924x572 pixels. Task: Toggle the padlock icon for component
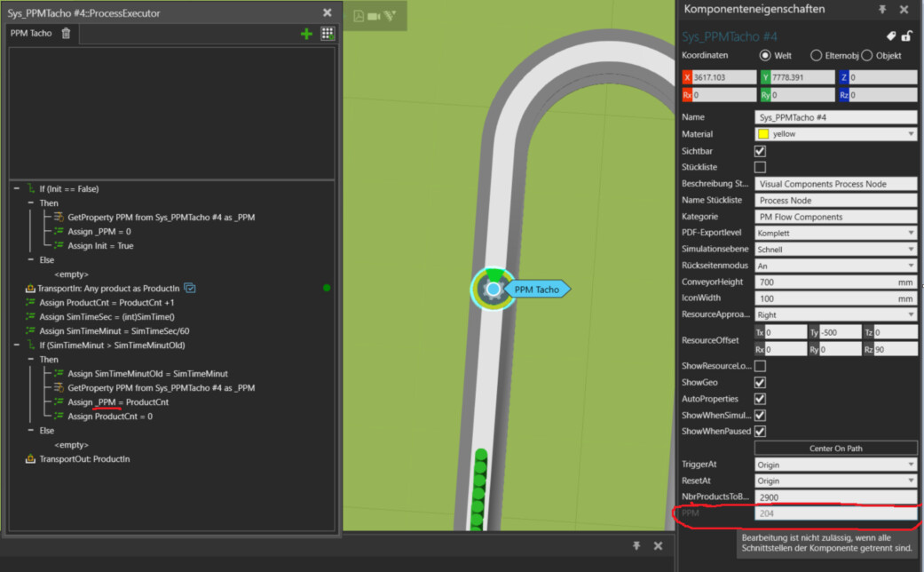906,36
